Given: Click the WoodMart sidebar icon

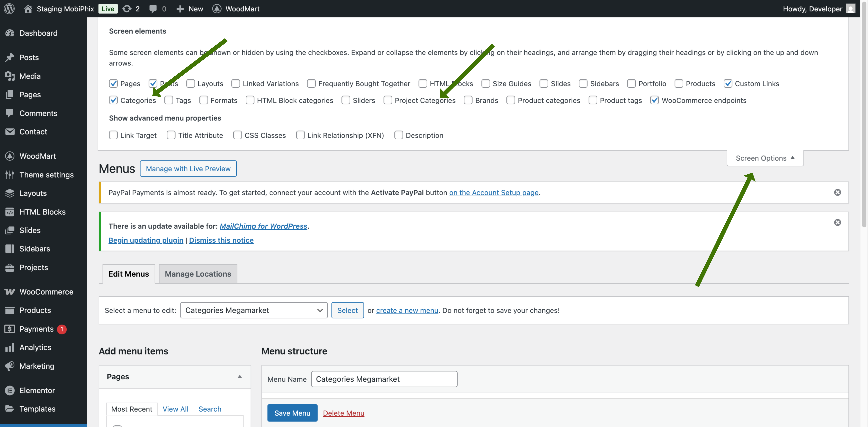Looking at the screenshot, I should 10,156.
